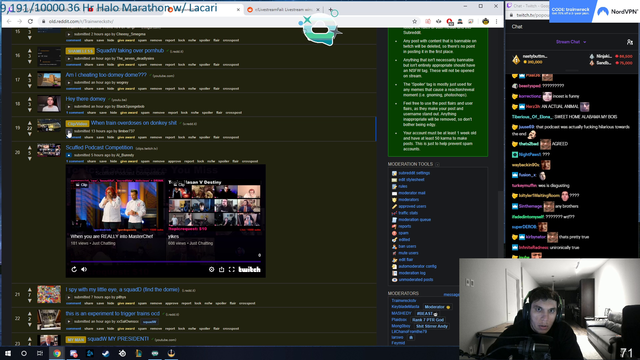Viewport: 640px width, 360px height.
Task: Select the 'yikes' recommended clip
Action: tap(215, 213)
